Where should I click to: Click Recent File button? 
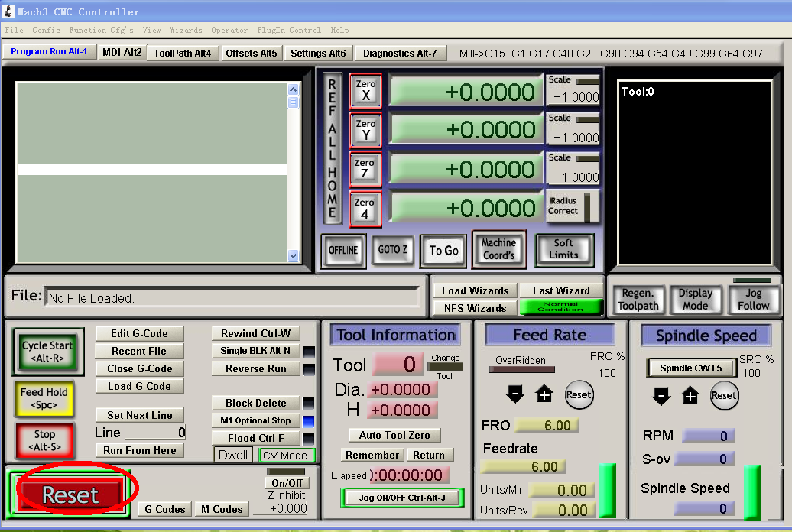[x=139, y=351]
